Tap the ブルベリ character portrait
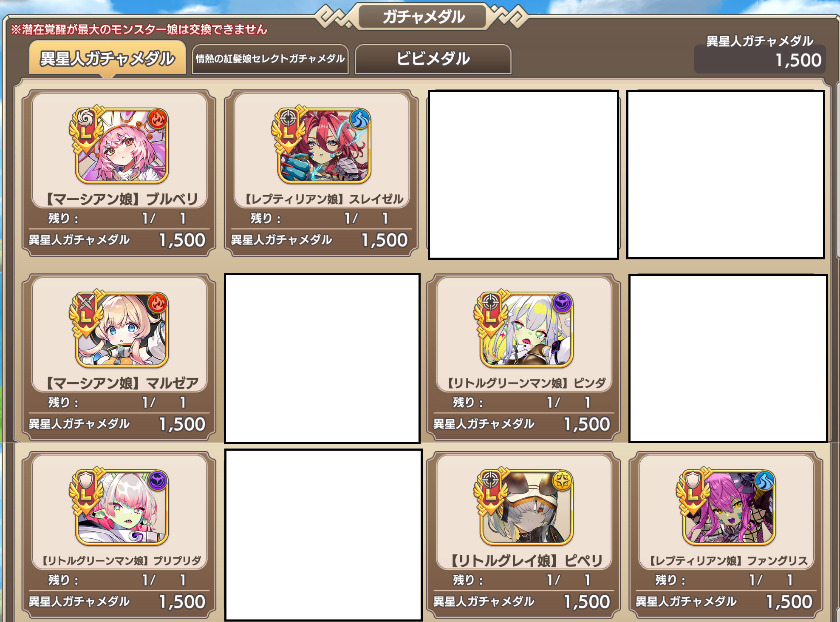840x622 pixels. 122,146
